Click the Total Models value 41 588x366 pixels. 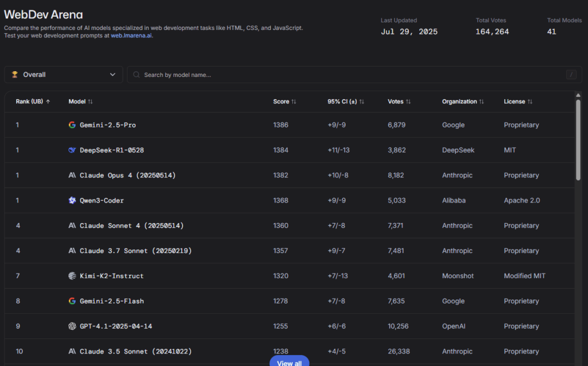552,32
